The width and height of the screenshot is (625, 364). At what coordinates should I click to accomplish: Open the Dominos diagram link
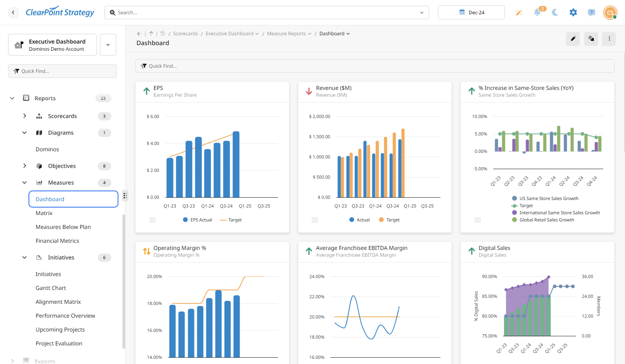click(x=47, y=149)
